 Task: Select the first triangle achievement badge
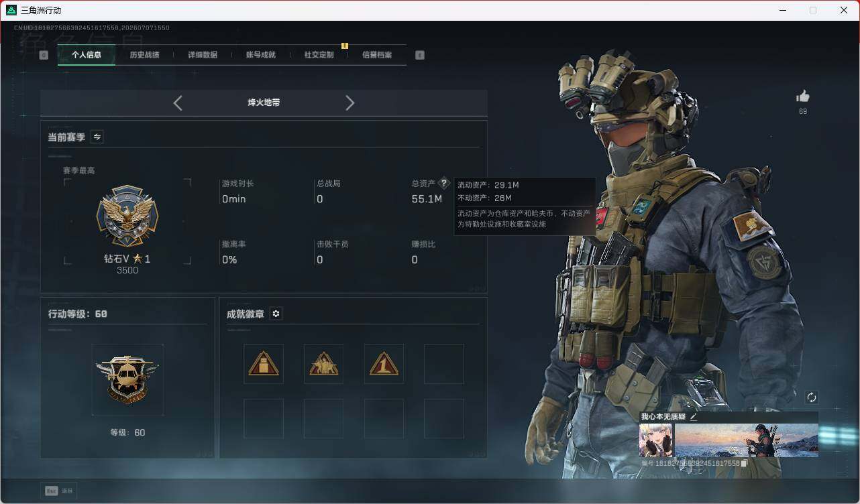[x=264, y=364]
